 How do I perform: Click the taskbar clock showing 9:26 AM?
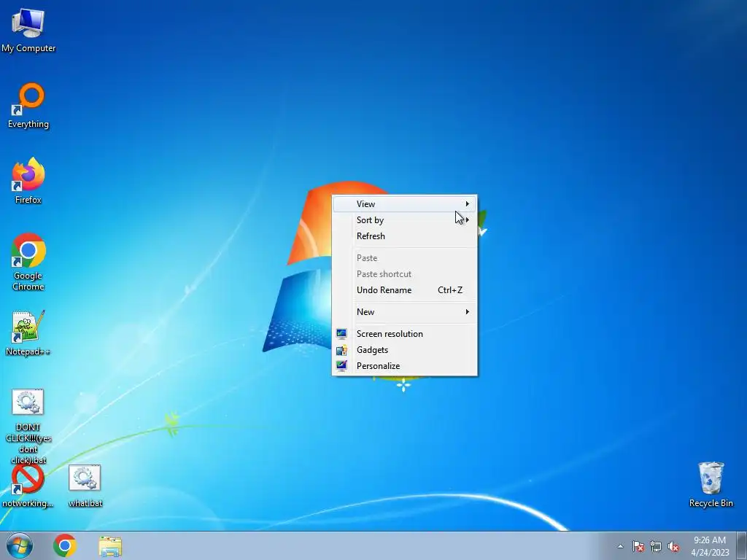[x=710, y=546]
